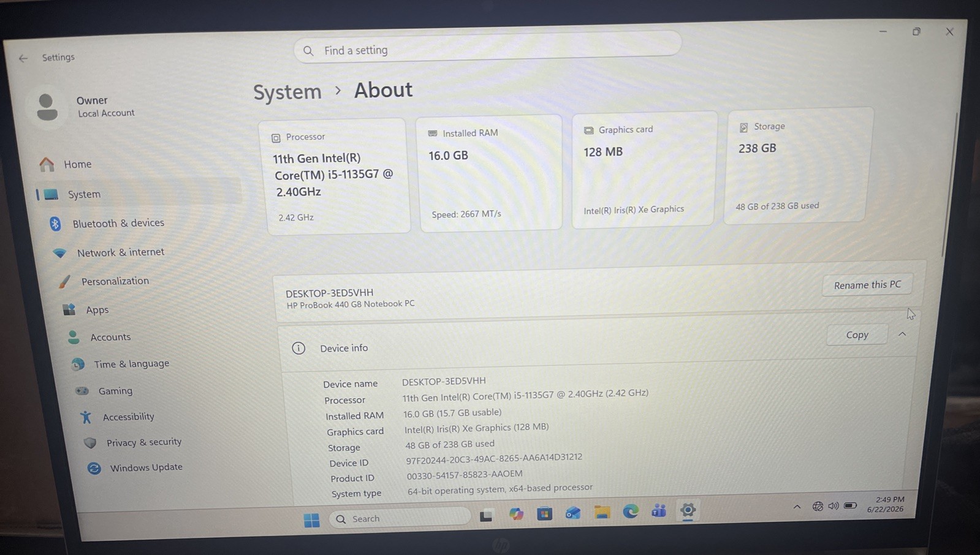The width and height of the screenshot is (980, 555).
Task: Click the Apps sidebar icon
Action: click(x=69, y=309)
